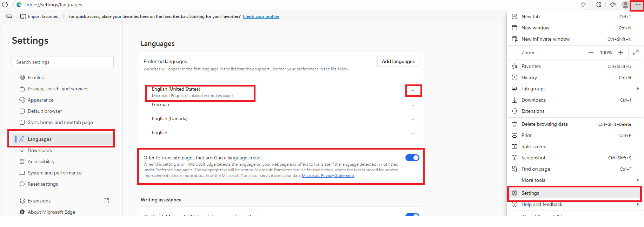Select Settings in the Edge menu

coord(531,193)
